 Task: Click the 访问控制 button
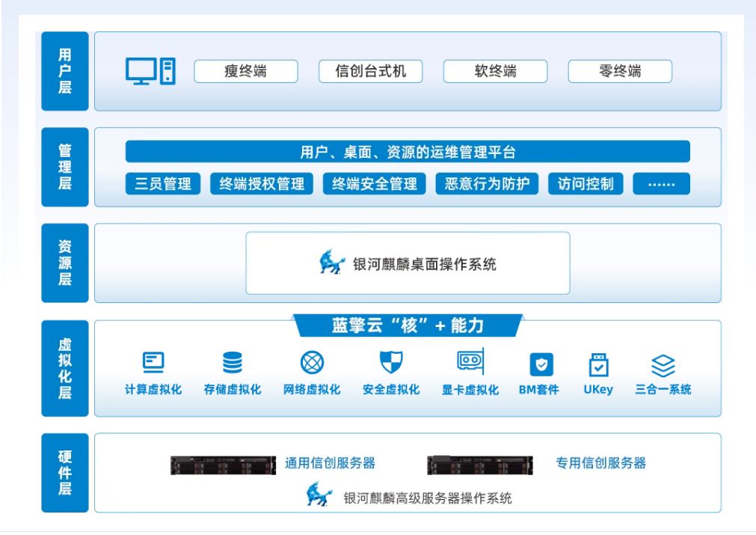pos(586,184)
